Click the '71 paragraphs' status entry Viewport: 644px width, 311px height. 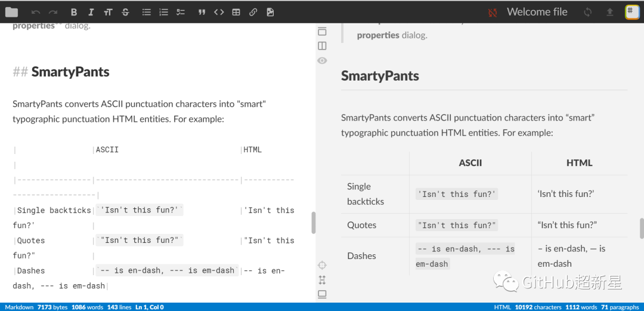[620, 307]
